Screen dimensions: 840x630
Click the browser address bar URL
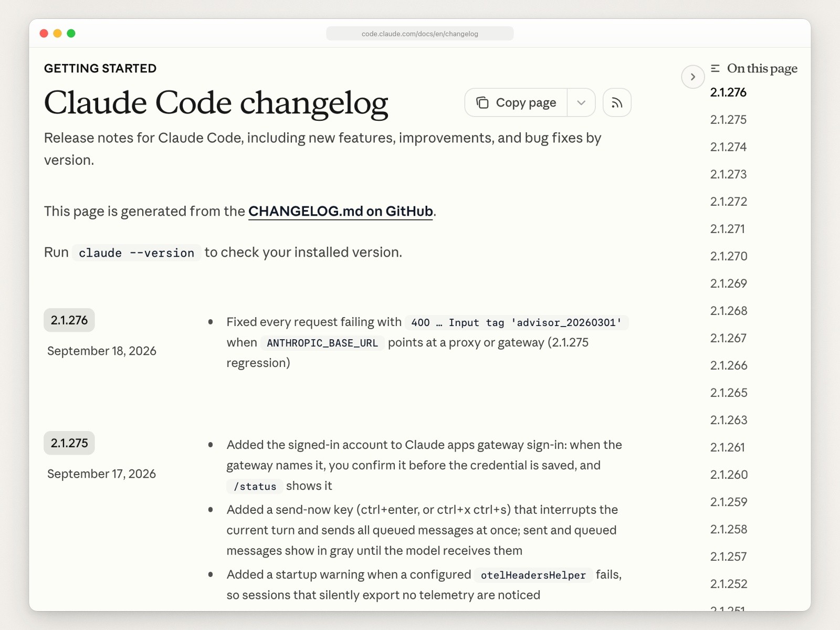[x=420, y=34]
